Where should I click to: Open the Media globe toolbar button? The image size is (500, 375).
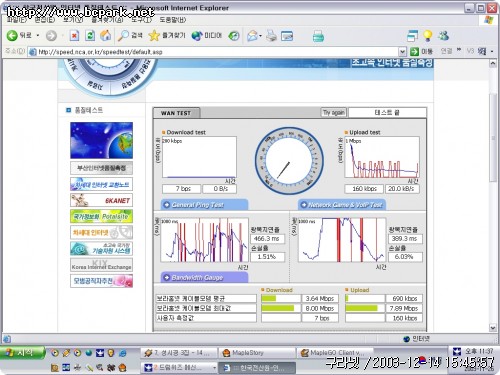pyautogui.click(x=206, y=35)
